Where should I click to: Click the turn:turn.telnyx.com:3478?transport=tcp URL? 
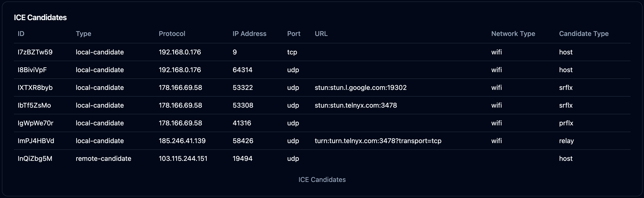pos(378,141)
